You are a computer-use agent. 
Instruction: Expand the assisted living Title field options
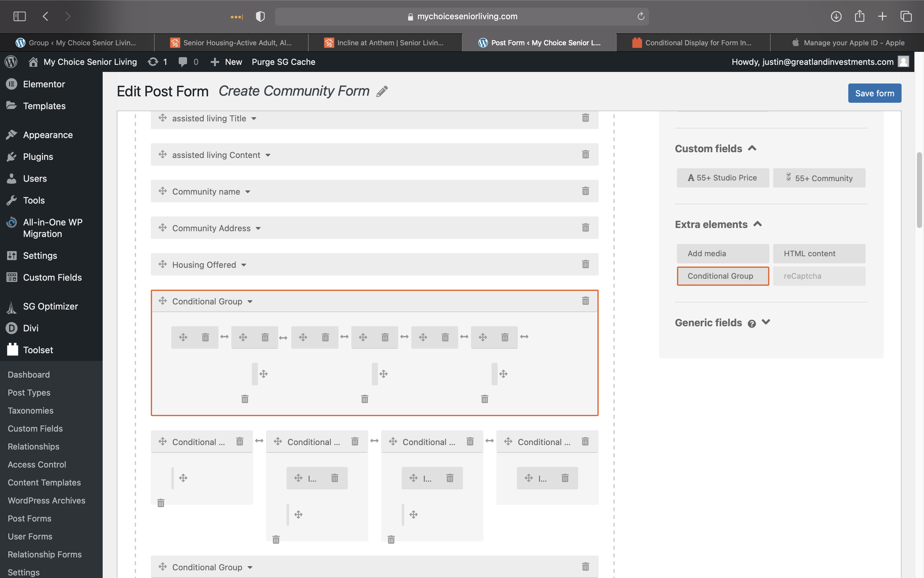(x=254, y=118)
